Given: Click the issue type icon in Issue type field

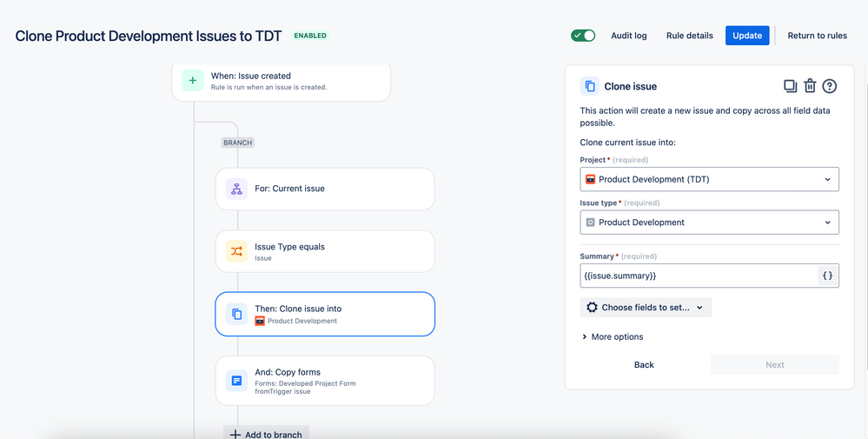Looking at the screenshot, I should pos(590,222).
